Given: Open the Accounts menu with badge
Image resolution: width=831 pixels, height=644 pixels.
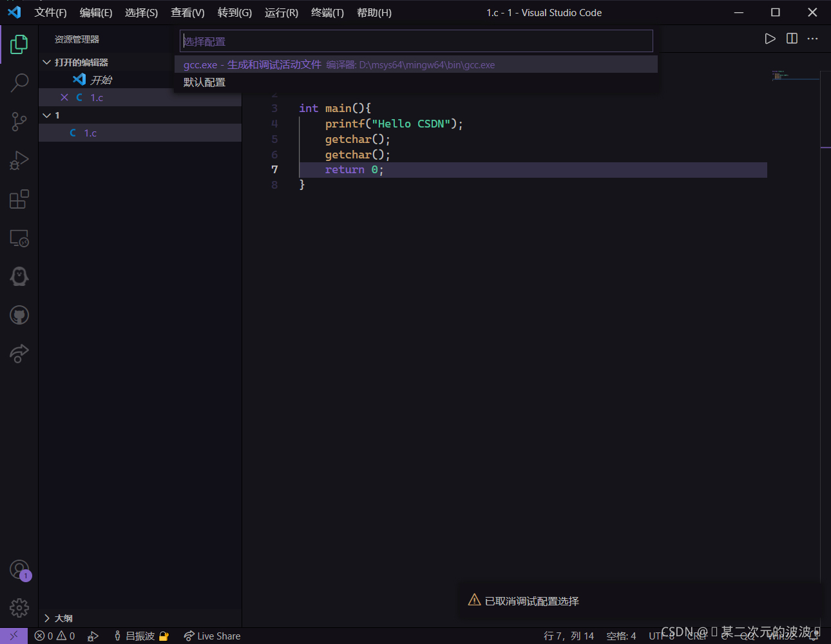Looking at the screenshot, I should click(19, 570).
